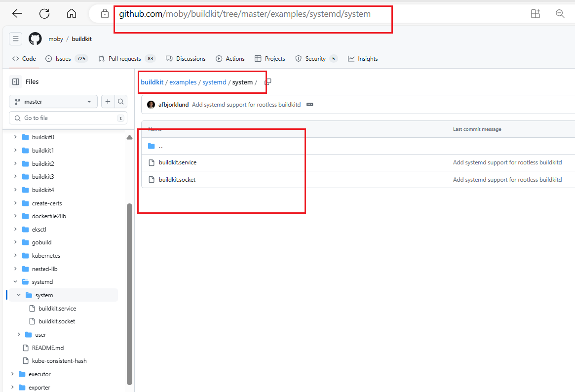Open the Discussions tab
This screenshot has width=575, height=392.
point(186,59)
